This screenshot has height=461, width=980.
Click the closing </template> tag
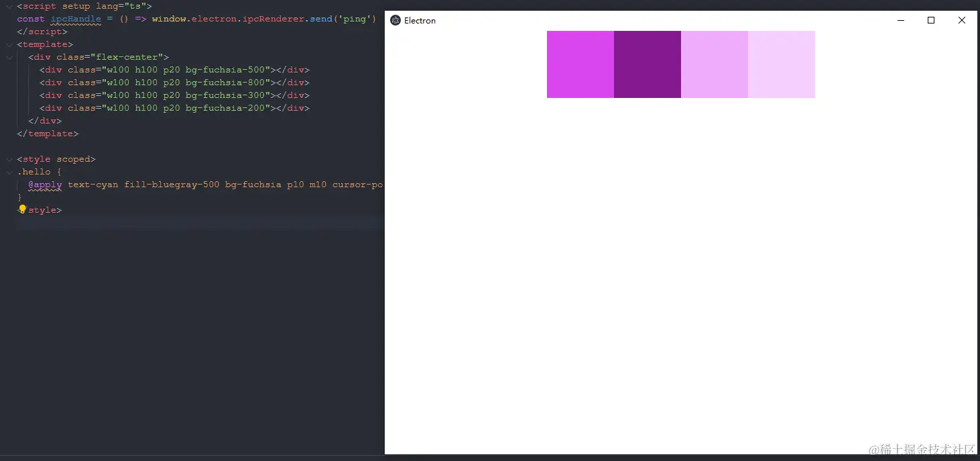coord(48,134)
